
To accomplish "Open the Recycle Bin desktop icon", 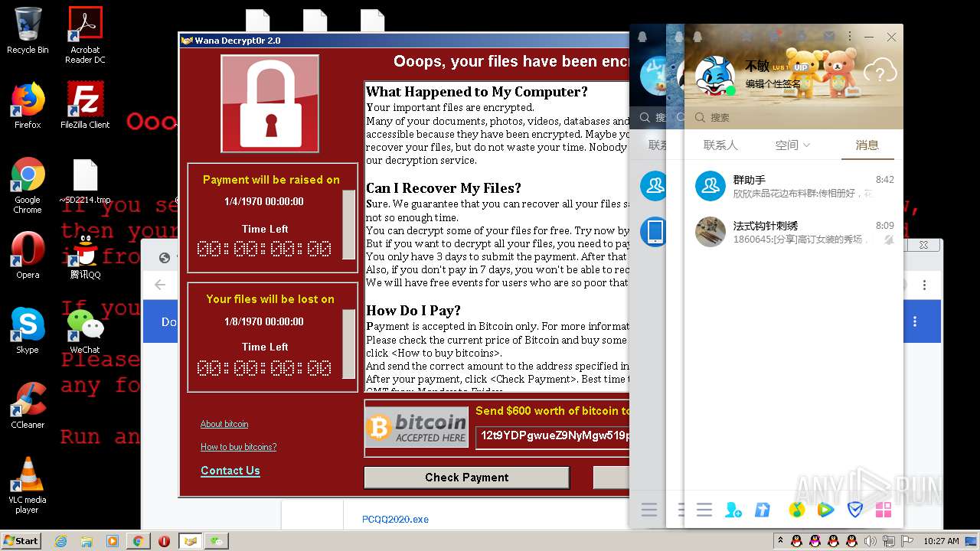I will [28, 31].
